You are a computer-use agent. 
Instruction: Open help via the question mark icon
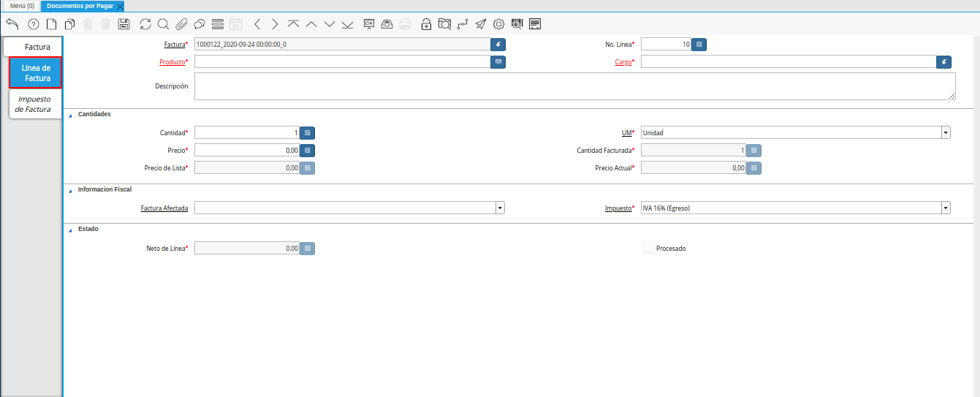pyautogui.click(x=33, y=24)
